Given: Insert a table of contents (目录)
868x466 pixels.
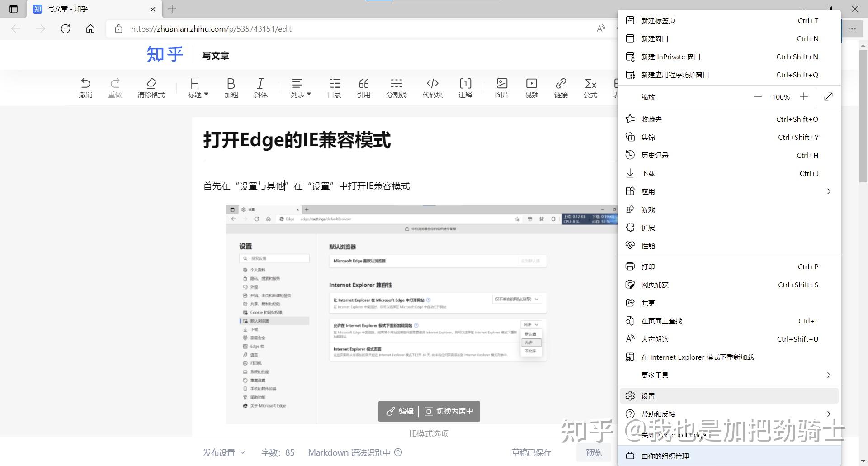Looking at the screenshot, I should pos(334,88).
